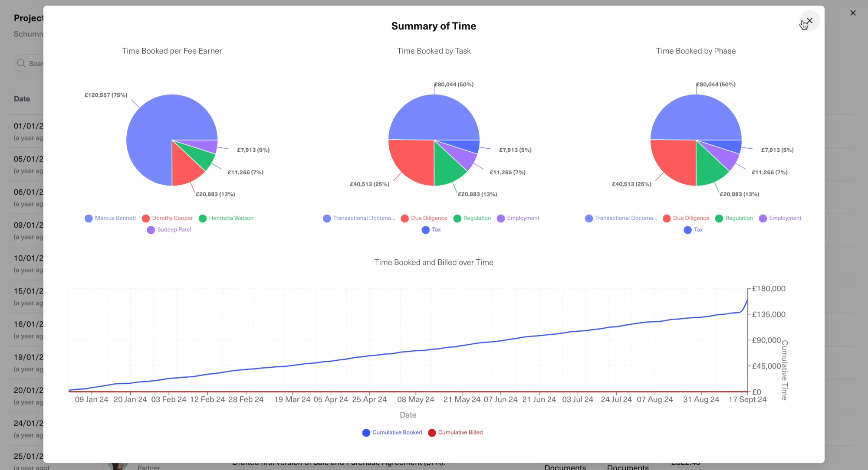Image resolution: width=868 pixels, height=470 pixels.
Task: Click the £40,513 (25%) label in Phase chart
Action: [x=631, y=184]
